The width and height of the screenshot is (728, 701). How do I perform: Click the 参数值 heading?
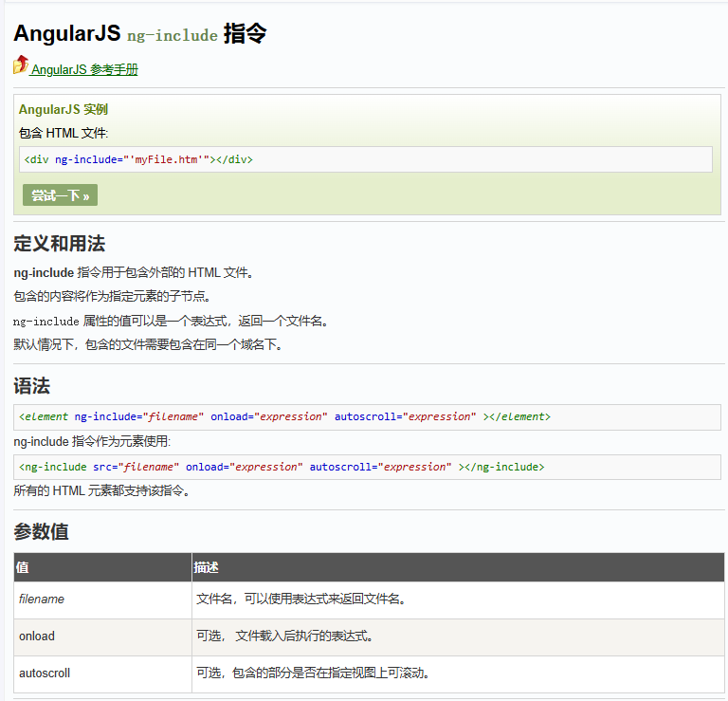pyautogui.click(x=41, y=532)
